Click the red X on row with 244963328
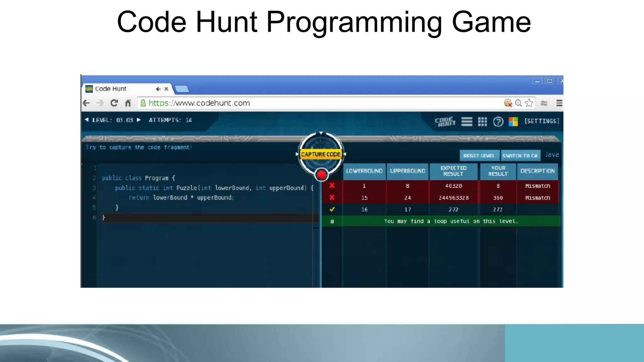This screenshot has height=362, width=644. (x=332, y=198)
